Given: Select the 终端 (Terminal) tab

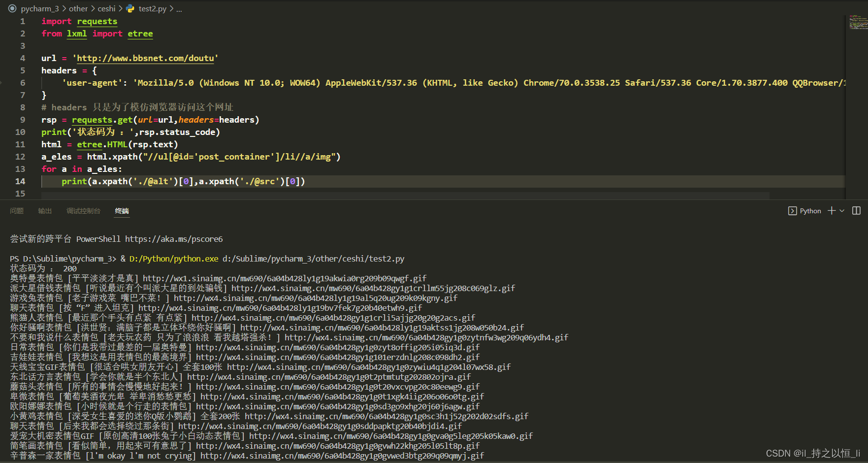Looking at the screenshot, I should coord(122,211).
